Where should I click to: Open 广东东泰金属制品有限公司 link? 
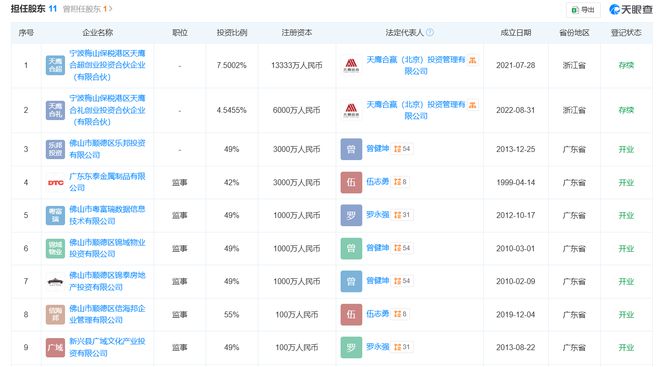(x=107, y=182)
